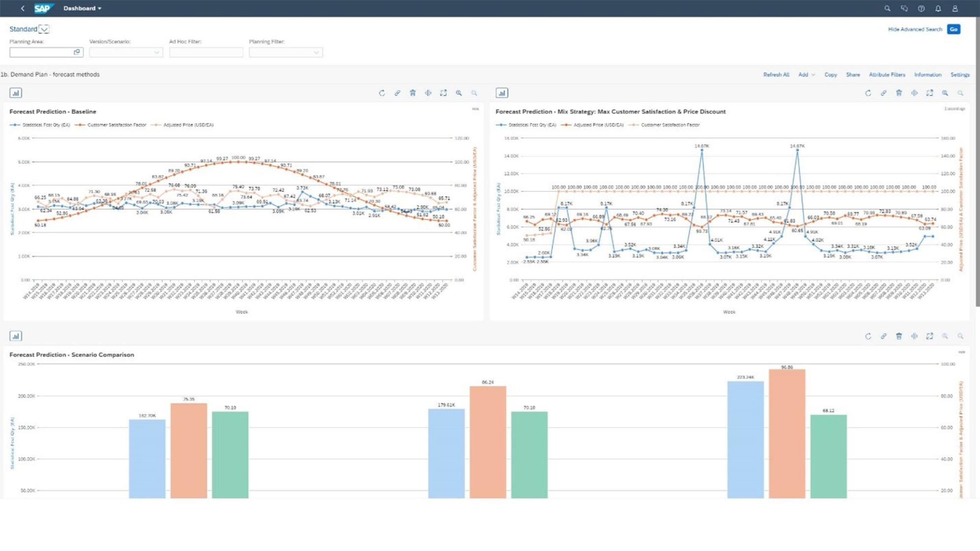Zoom in on the Scenario Comparison chart
This screenshot has width=980, height=551.
pyautogui.click(x=945, y=336)
